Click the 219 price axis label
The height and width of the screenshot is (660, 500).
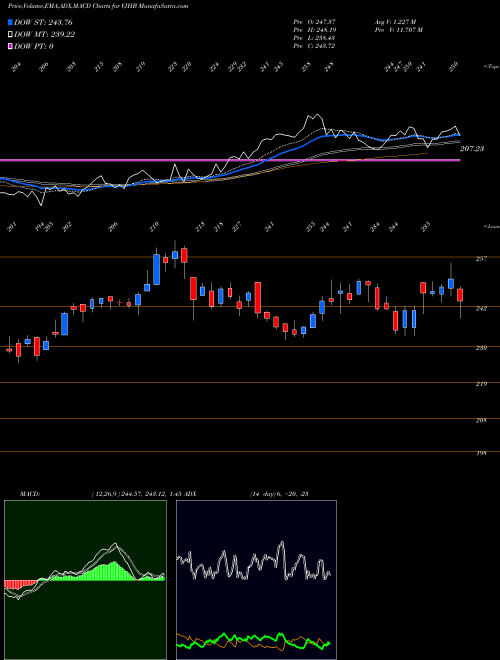481,384
